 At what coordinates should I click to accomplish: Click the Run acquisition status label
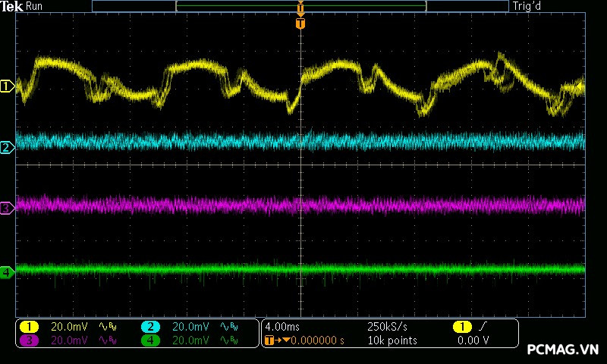pos(34,7)
